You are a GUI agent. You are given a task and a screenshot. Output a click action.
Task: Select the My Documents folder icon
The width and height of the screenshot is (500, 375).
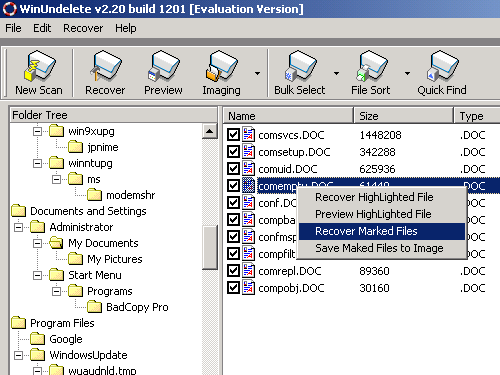coord(56,243)
